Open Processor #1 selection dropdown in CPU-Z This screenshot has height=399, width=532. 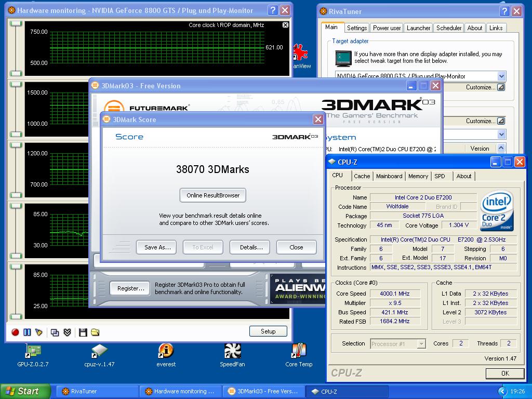(x=421, y=344)
